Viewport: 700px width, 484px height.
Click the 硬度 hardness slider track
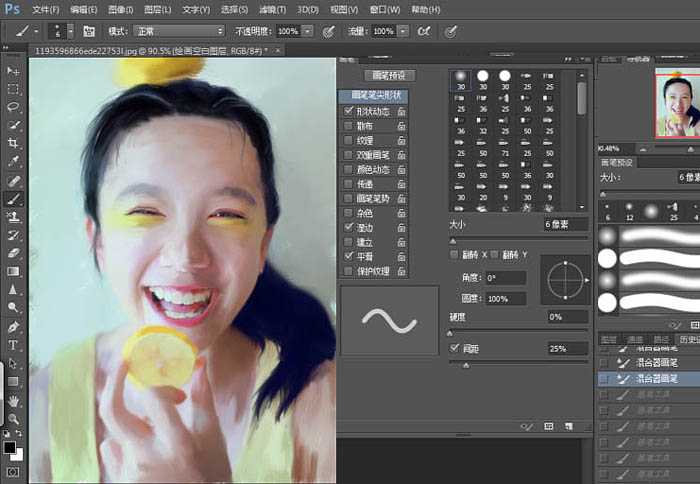[520, 330]
